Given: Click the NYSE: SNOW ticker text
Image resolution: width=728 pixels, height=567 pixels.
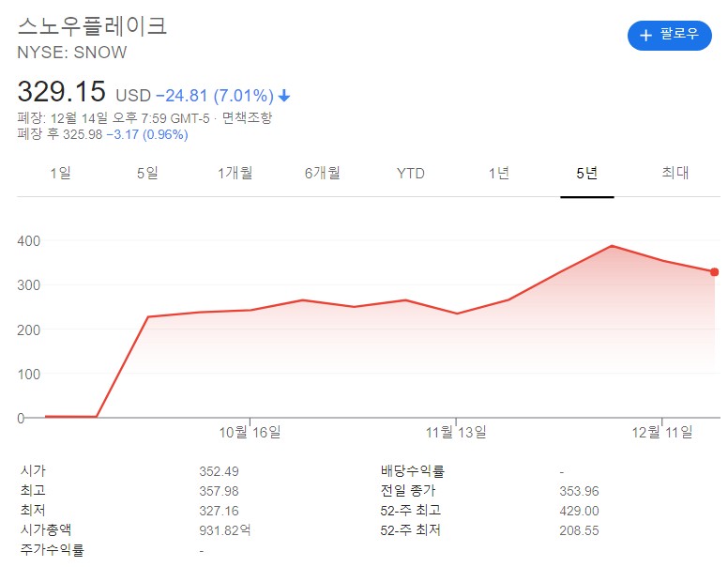Looking at the screenshot, I should [72, 53].
